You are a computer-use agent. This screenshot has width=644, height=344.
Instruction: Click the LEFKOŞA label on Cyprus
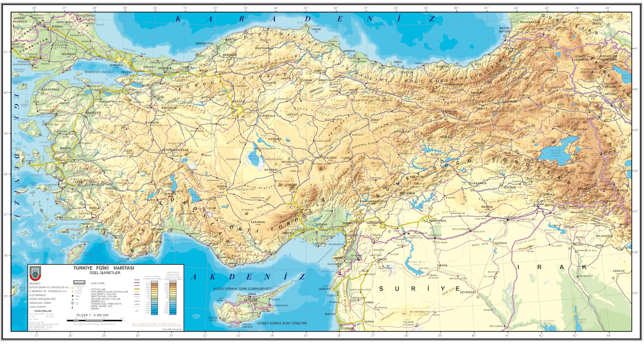tap(252, 300)
